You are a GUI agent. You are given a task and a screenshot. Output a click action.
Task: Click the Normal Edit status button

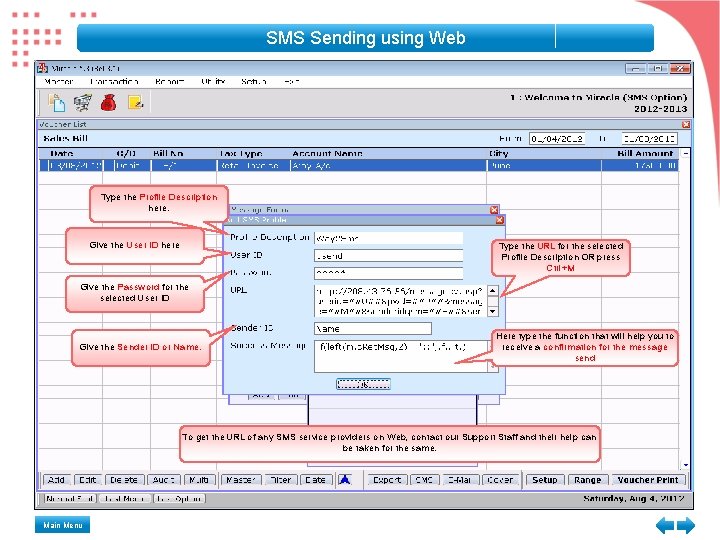click(70, 499)
